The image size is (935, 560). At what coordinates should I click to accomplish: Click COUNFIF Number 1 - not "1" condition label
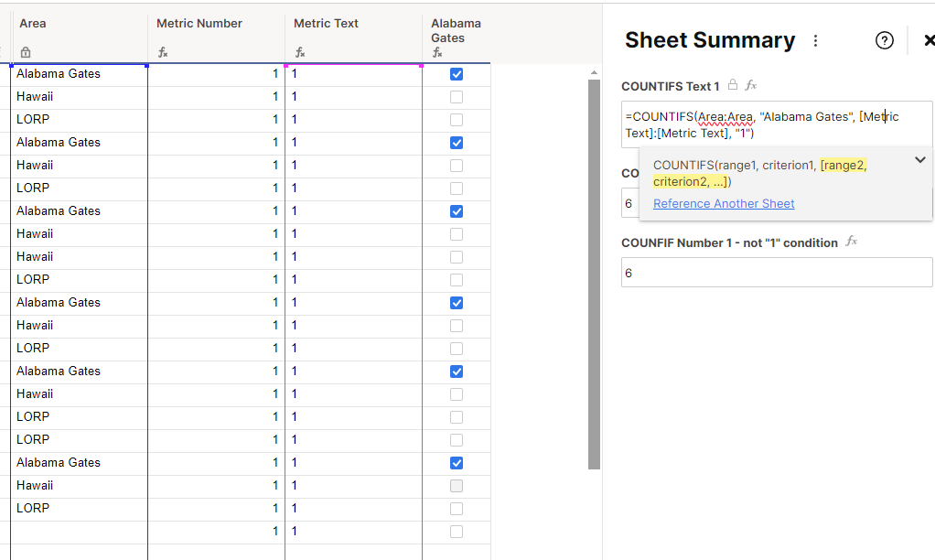click(x=729, y=242)
